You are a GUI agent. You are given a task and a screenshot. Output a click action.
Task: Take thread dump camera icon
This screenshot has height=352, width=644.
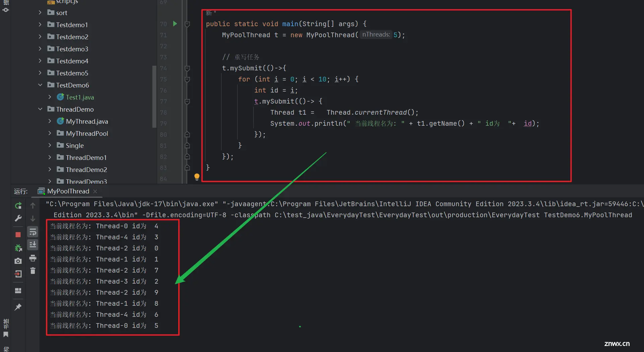click(18, 261)
